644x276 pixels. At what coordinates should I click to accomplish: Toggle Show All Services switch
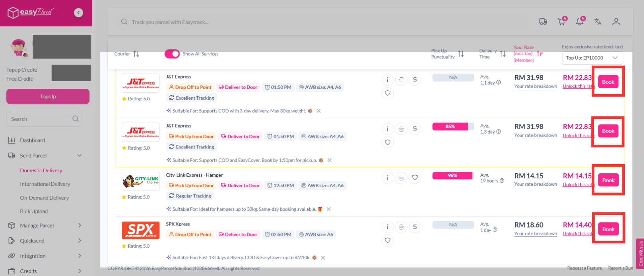pos(172,54)
